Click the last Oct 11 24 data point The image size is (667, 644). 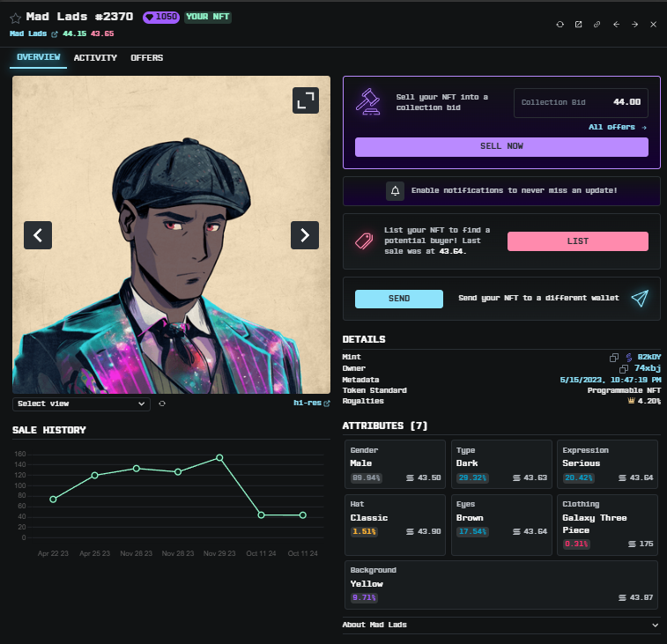tap(303, 515)
